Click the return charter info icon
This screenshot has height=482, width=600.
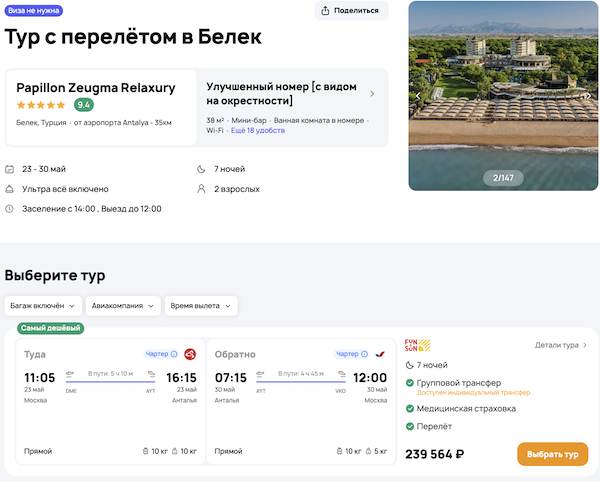[x=365, y=353]
